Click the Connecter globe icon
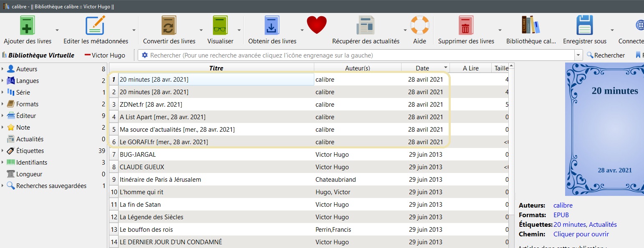Viewport: 644px width, 248px height. 639,25
